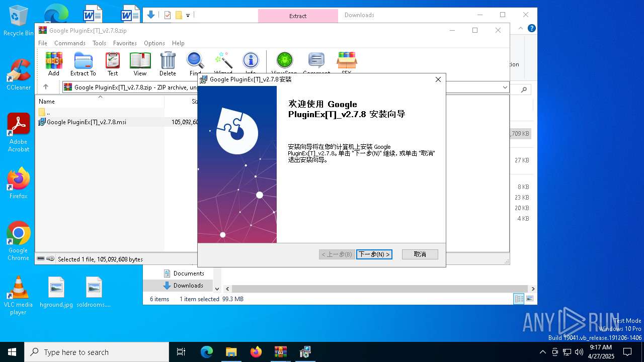Open Downloads in Explorer navigation pane
Screen dimensions: 644x362
point(188,286)
